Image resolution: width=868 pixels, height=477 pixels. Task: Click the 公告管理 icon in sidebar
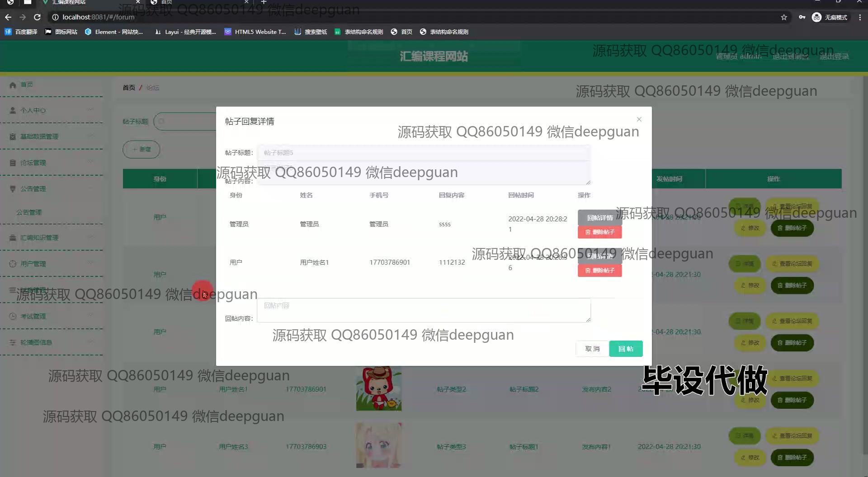pyautogui.click(x=13, y=189)
